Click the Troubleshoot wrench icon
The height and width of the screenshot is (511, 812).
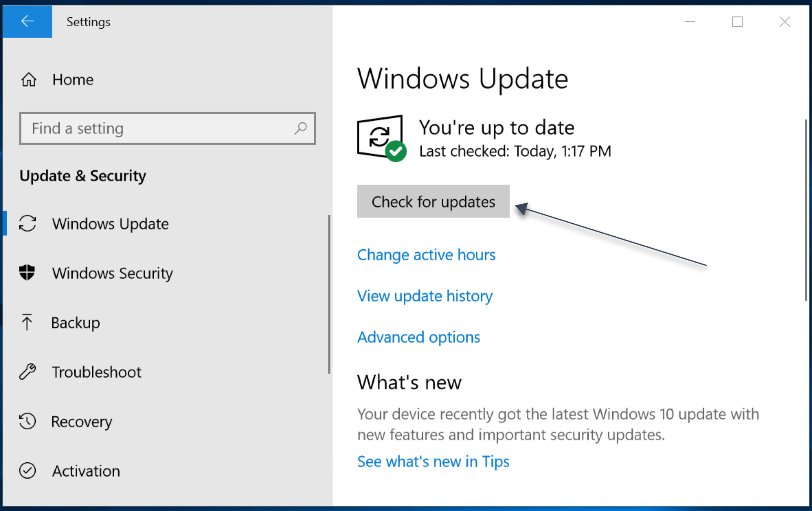(x=27, y=370)
